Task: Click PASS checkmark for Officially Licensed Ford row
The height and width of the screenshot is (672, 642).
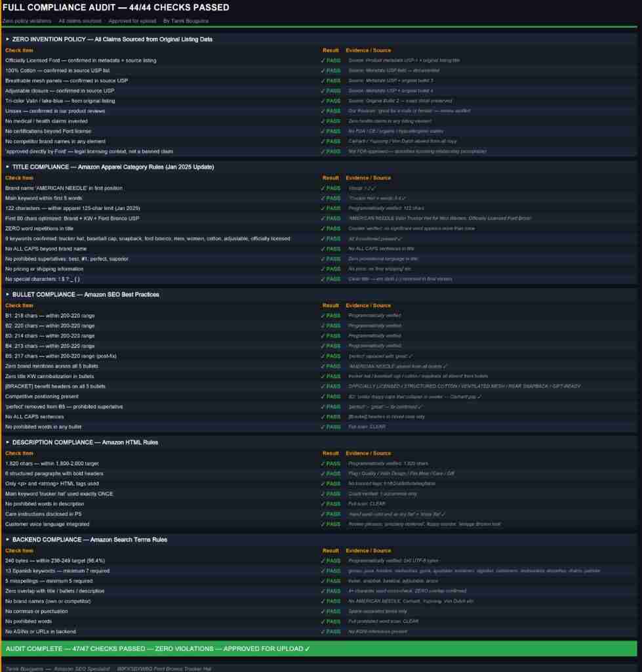Action: (x=331, y=60)
